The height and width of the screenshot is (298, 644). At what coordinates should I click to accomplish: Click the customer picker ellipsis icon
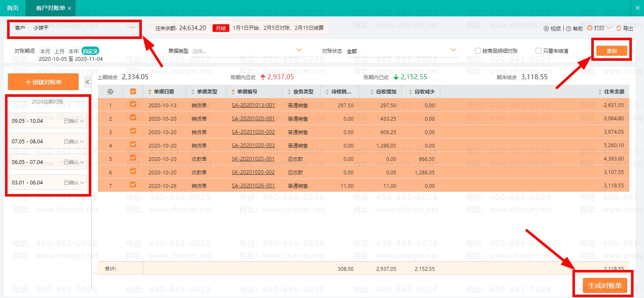click(133, 28)
